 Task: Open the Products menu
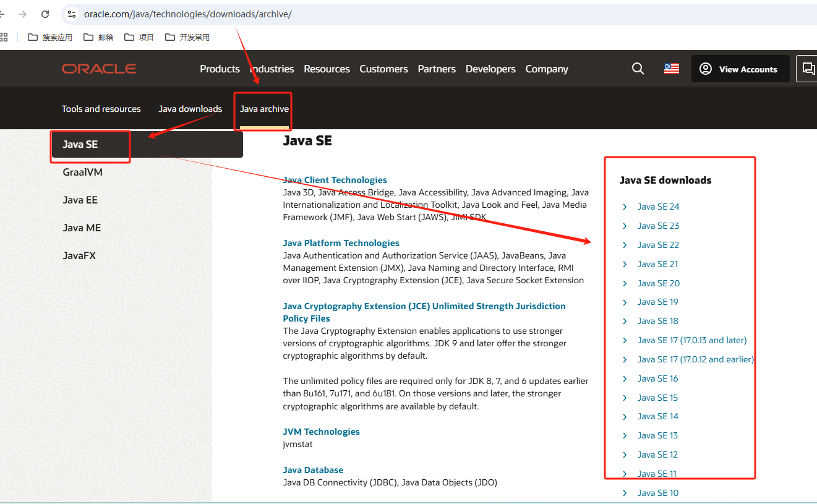220,69
